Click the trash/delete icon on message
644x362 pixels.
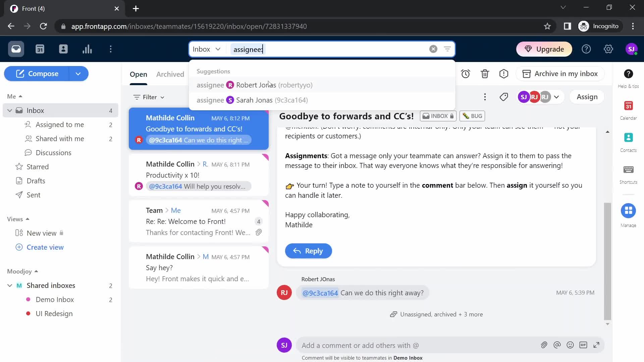coord(485,74)
